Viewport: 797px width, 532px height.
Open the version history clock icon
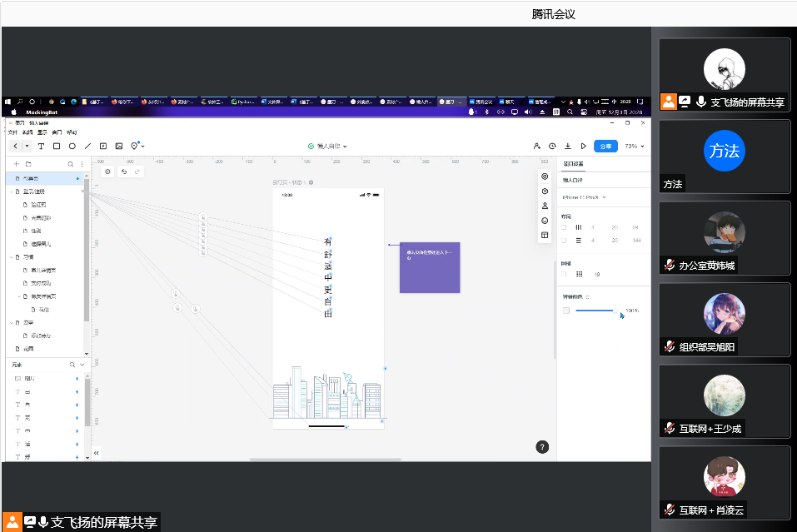click(x=552, y=146)
